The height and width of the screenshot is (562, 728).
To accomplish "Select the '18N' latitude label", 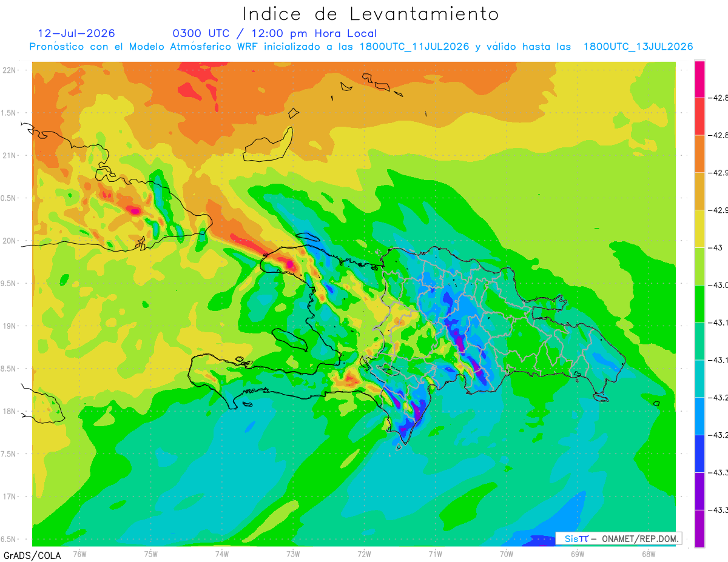I will coord(9,411).
